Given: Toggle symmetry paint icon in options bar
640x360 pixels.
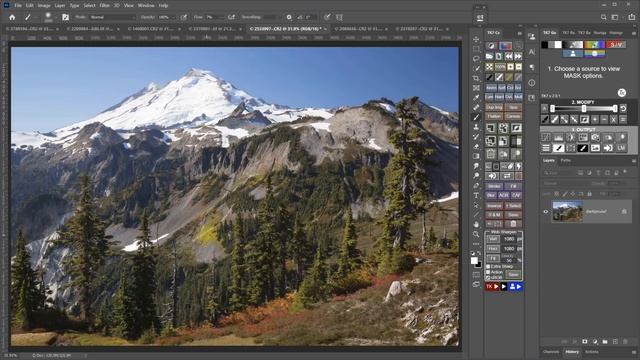Looking at the screenshot, I should pyautogui.click(x=339, y=17).
